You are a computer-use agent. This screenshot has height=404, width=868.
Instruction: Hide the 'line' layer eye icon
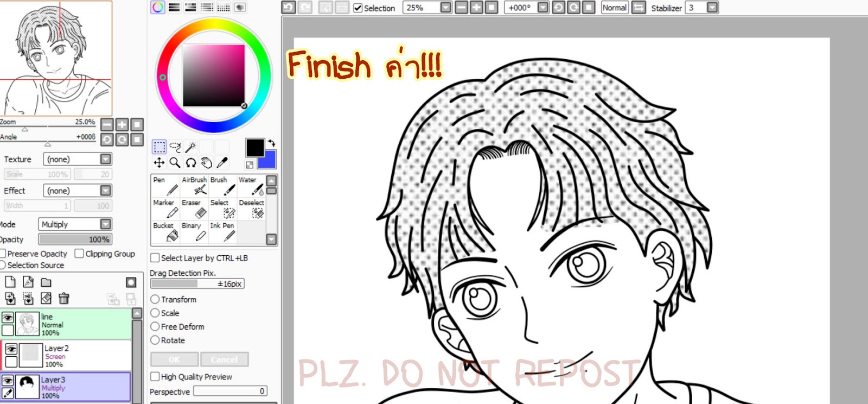point(8,317)
